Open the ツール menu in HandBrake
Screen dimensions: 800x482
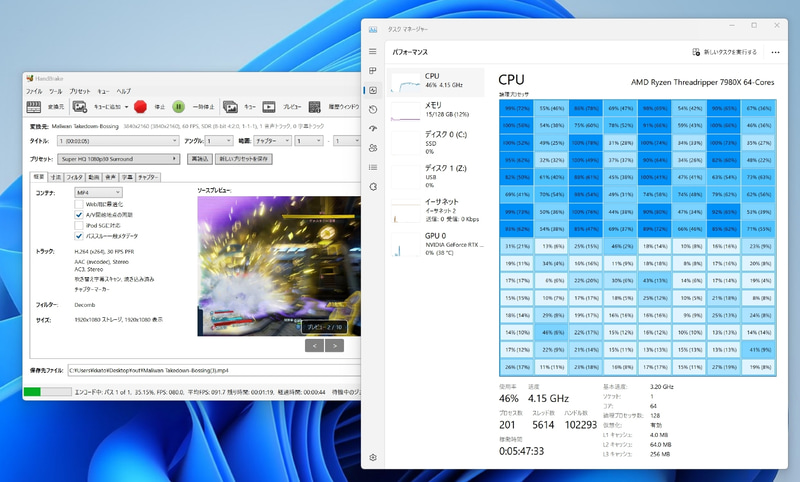pyautogui.click(x=56, y=91)
